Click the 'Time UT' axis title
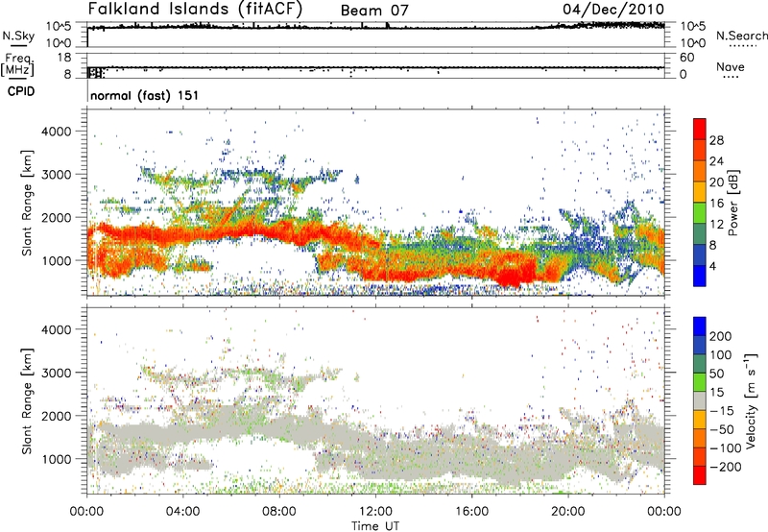The image size is (768, 532). [375, 526]
